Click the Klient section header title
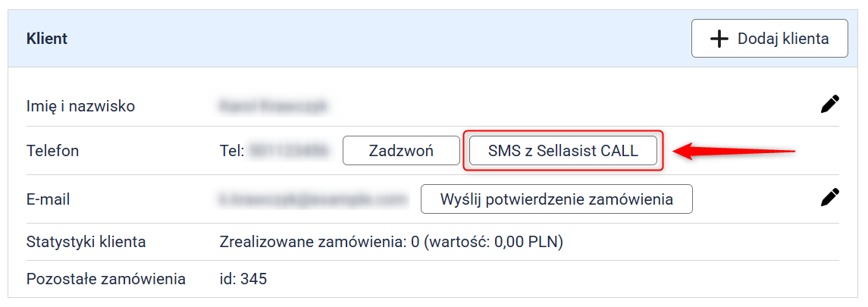Viewport: 868px width, 307px height. pos(47,39)
